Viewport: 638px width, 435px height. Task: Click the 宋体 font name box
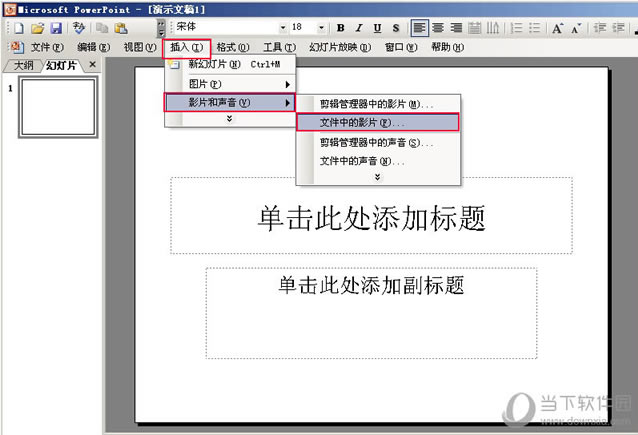[x=226, y=27]
